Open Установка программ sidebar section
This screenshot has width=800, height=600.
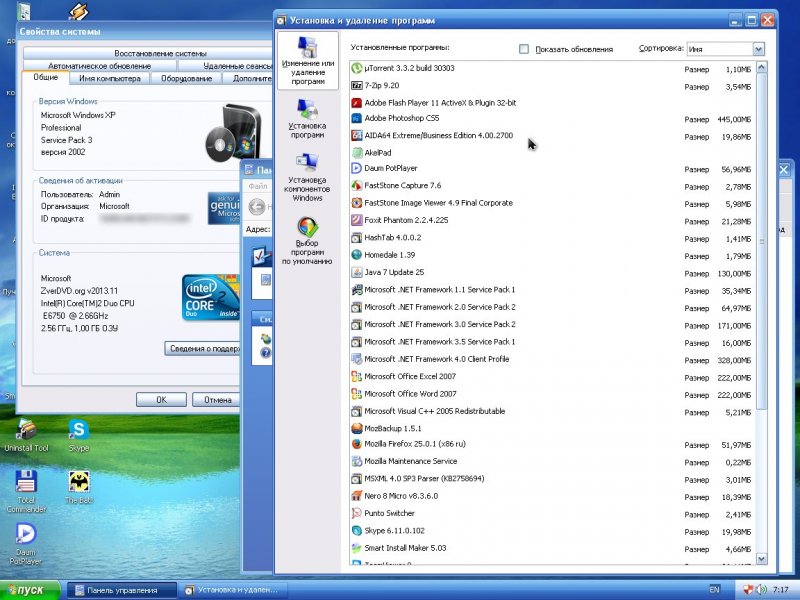coord(307,119)
